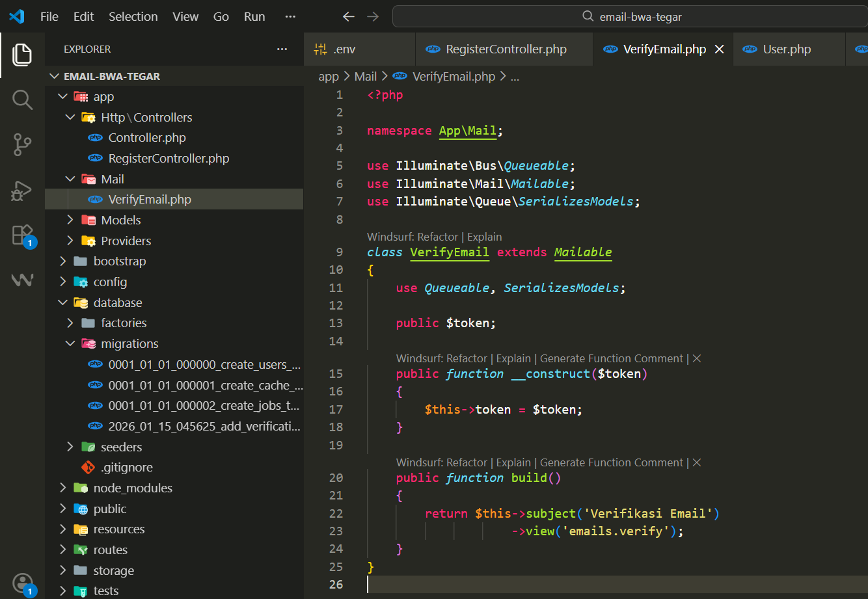Click Generate Function Comment above build function

(611, 462)
